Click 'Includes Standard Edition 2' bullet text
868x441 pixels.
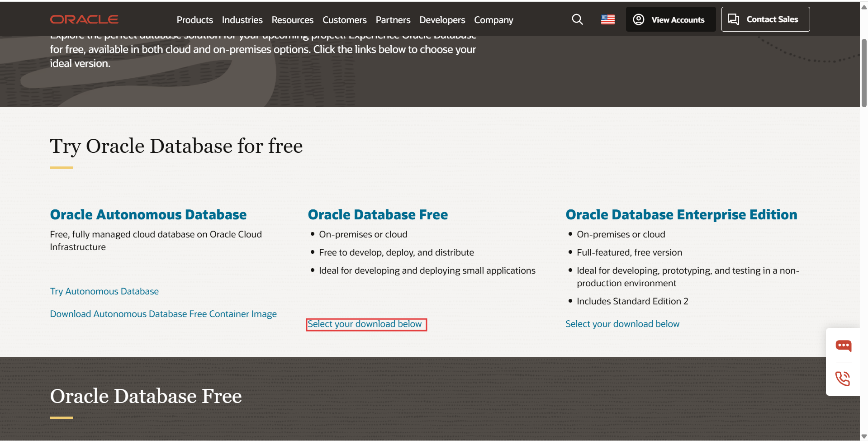(632, 301)
